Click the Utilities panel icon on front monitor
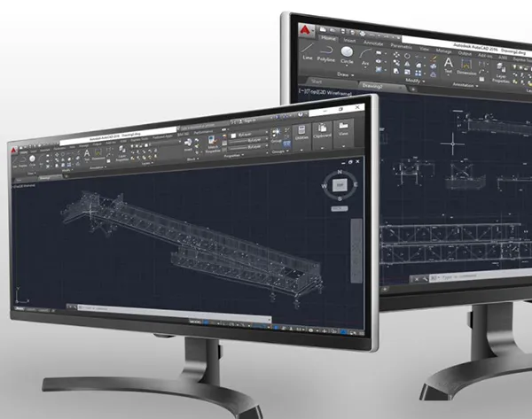 [x=301, y=132]
